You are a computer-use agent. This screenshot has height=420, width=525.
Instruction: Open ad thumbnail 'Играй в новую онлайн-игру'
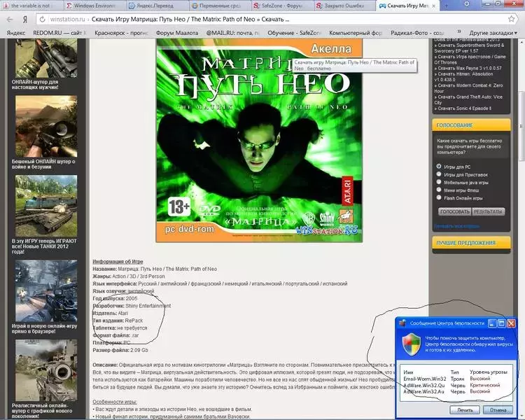[46, 290]
